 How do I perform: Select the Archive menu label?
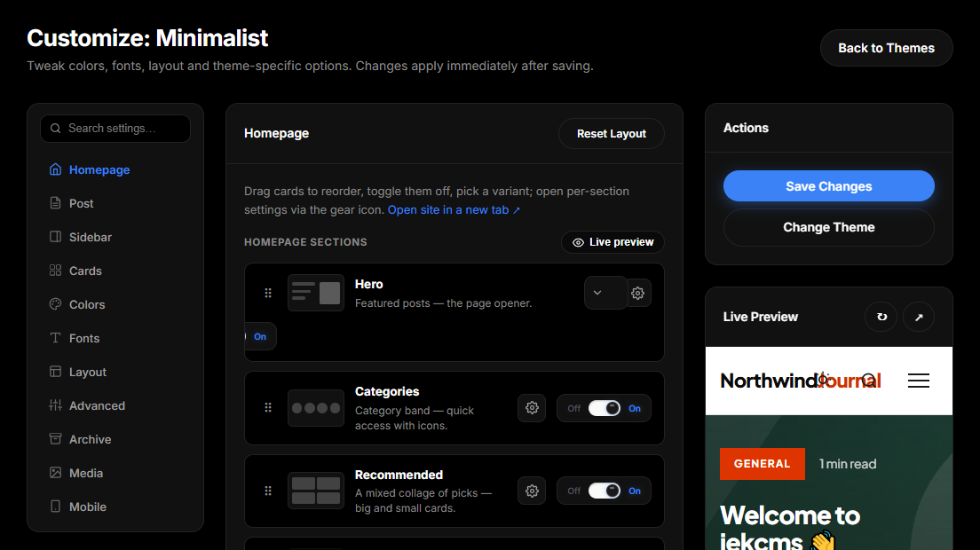(90, 439)
